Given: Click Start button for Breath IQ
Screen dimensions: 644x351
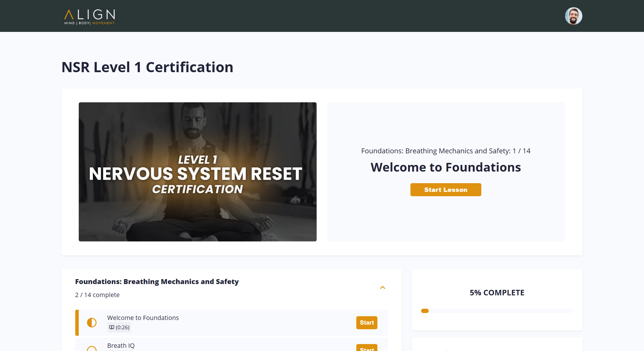Looking at the screenshot, I should tap(366, 348).
